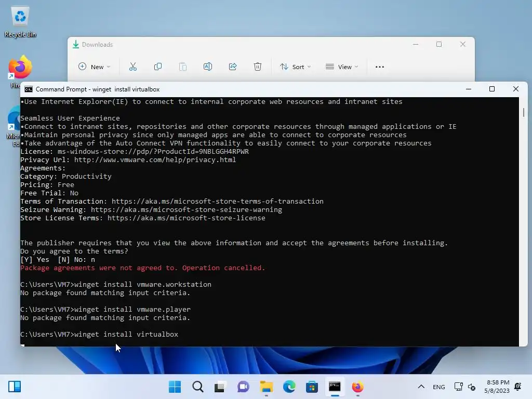
Task: Open the See more ellipsis in Downloads toolbar
Action: [380, 67]
